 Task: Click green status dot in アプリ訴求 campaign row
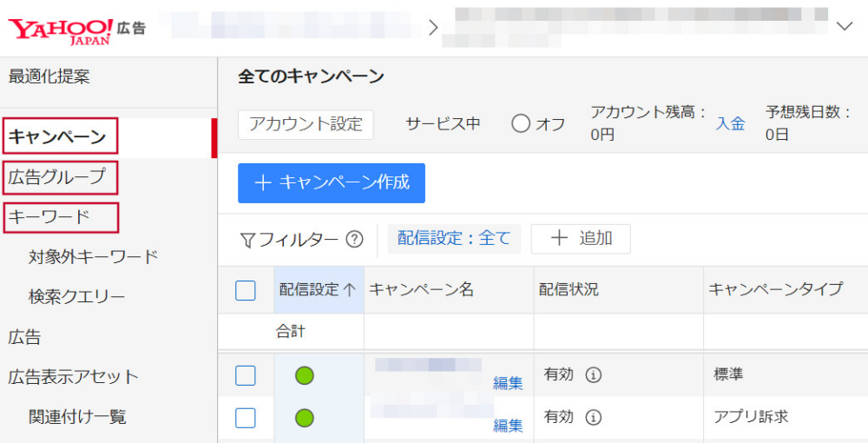click(305, 418)
